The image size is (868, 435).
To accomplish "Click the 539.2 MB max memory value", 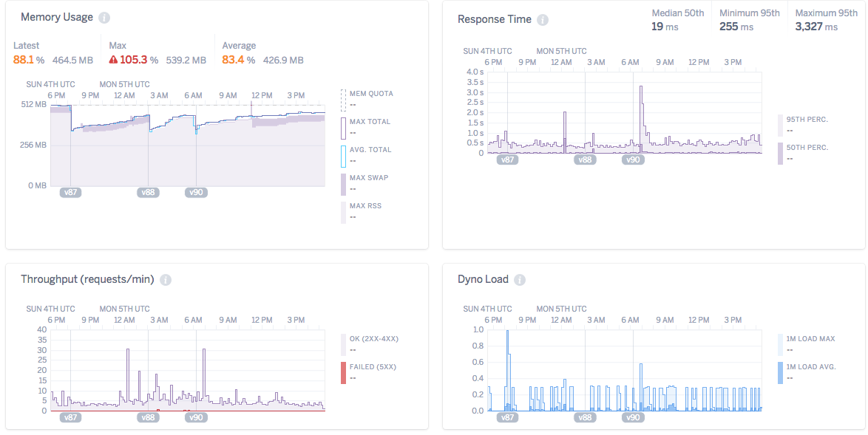I will (x=186, y=60).
